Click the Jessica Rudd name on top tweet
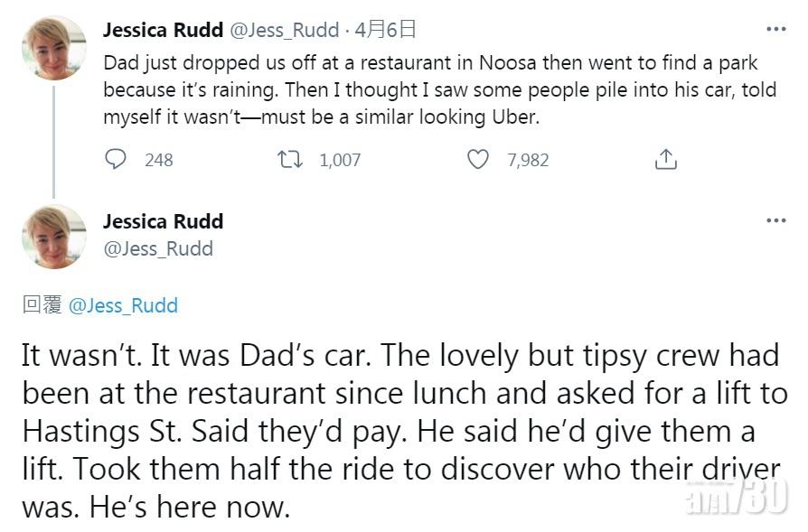 [163, 30]
